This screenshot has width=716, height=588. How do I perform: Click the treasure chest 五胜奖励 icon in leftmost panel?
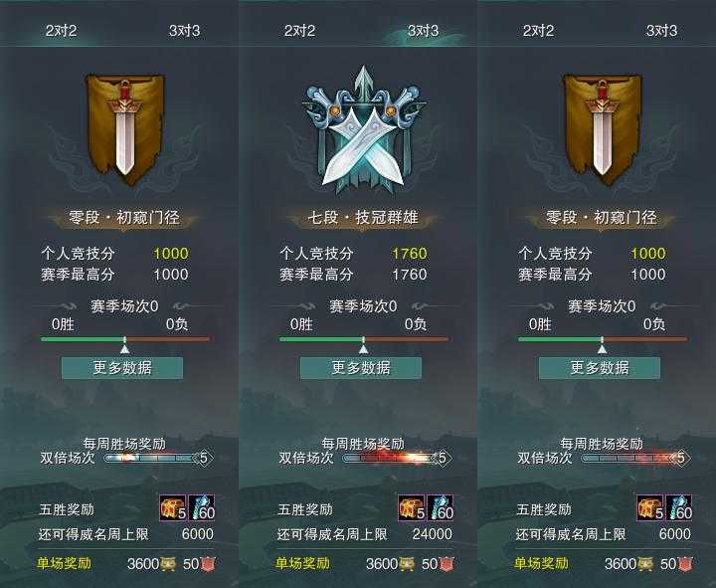[173, 508]
